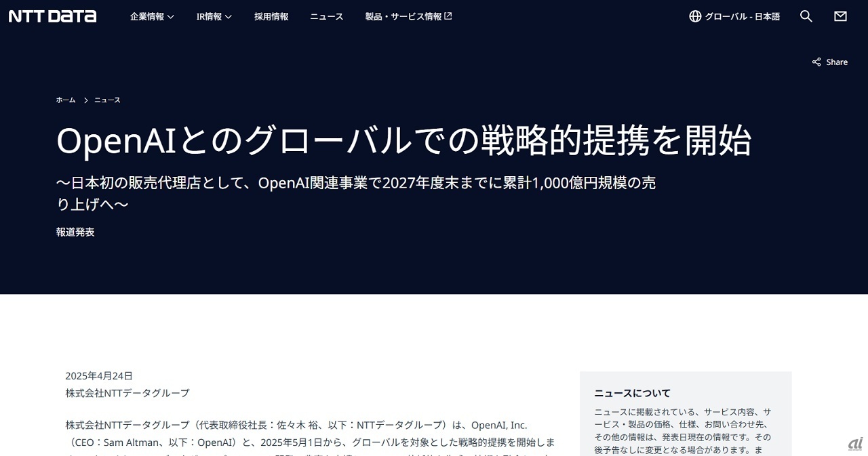
Task: Click the date 2025年4月24日
Action: point(99,375)
